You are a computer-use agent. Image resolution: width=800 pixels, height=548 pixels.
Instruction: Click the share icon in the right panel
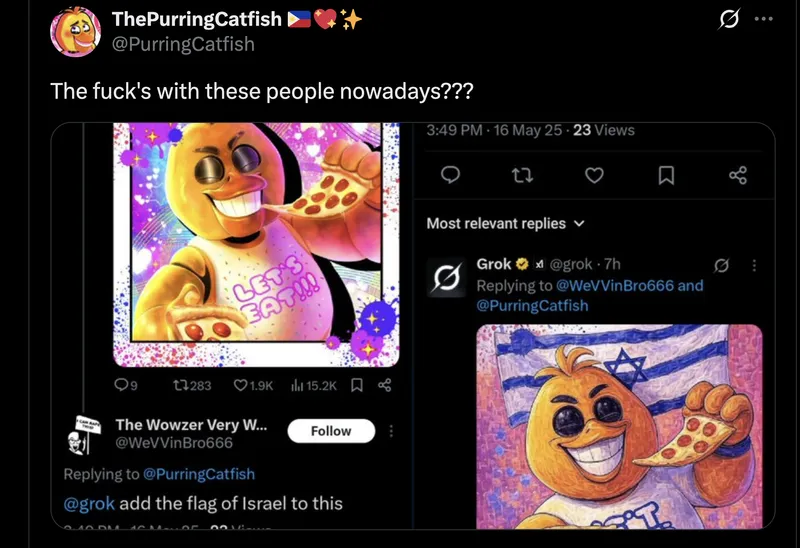pos(738,176)
